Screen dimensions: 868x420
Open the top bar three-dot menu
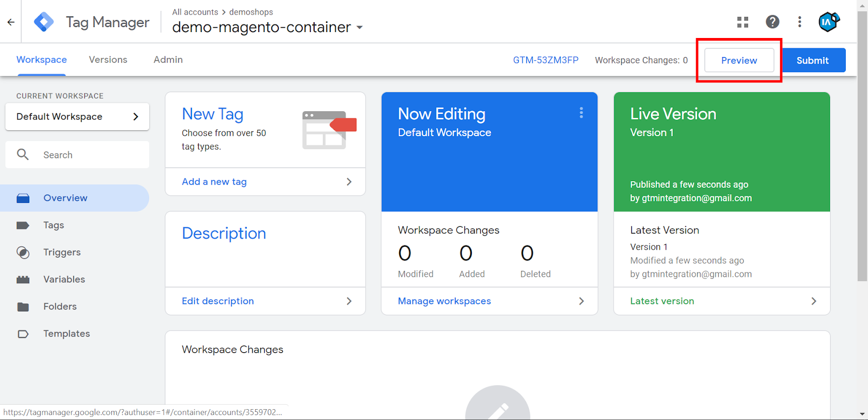tap(799, 22)
